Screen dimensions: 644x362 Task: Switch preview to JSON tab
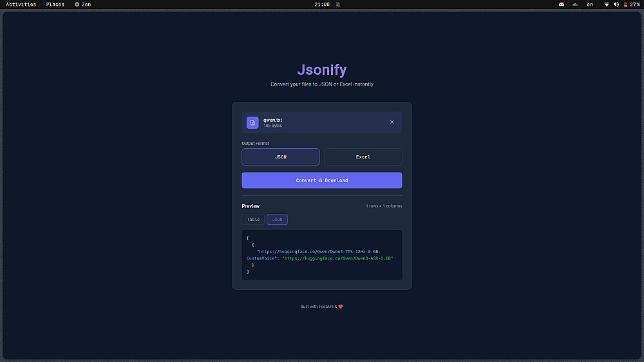277,220
